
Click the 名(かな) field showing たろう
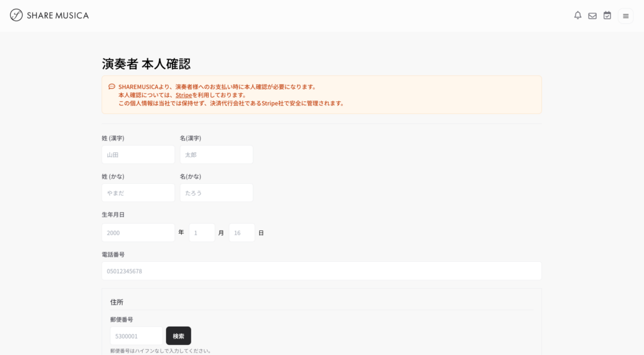[216, 193]
